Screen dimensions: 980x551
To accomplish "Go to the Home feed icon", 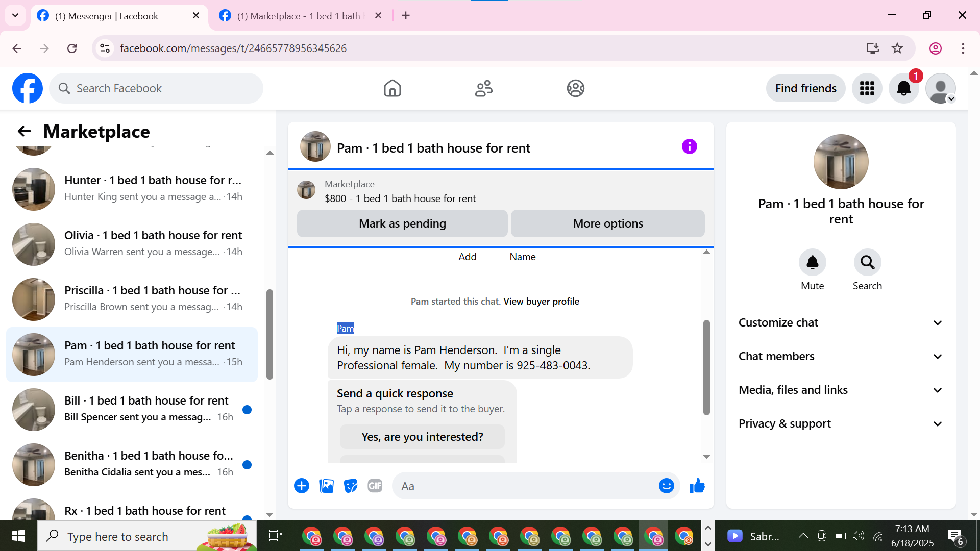I will 392,88.
